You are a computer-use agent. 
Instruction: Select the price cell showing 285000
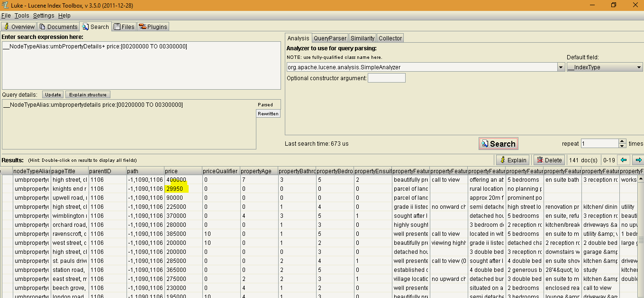pyautogui.click(x=183, y=261)
